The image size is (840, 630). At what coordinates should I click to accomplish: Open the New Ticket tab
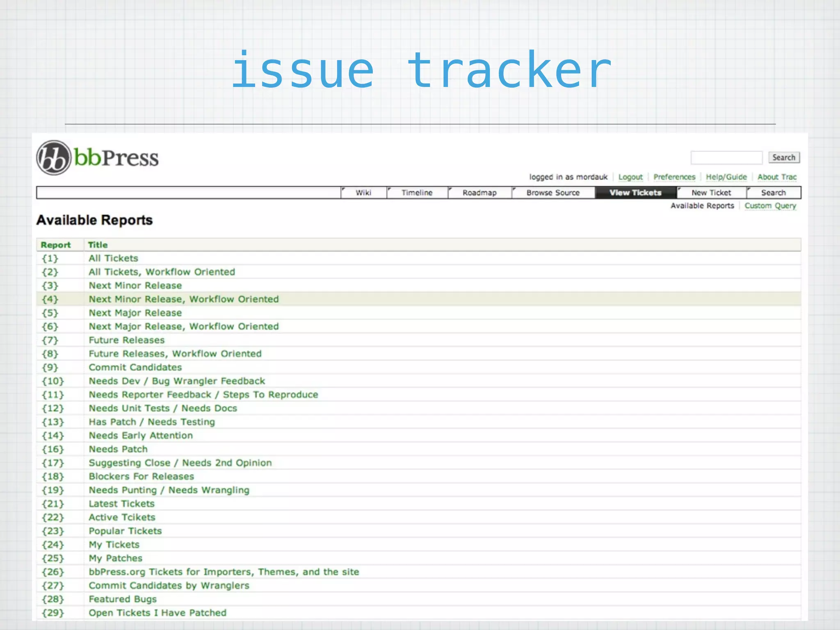click(711, 193)
